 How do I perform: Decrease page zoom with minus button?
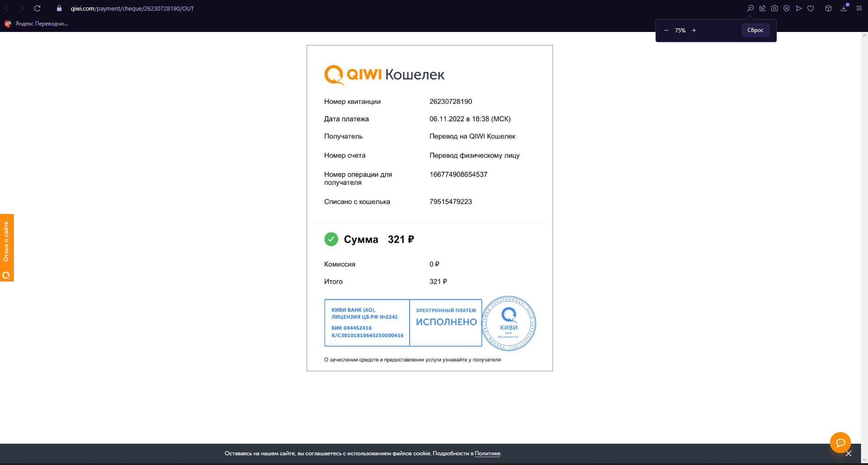tap(666, 31)
